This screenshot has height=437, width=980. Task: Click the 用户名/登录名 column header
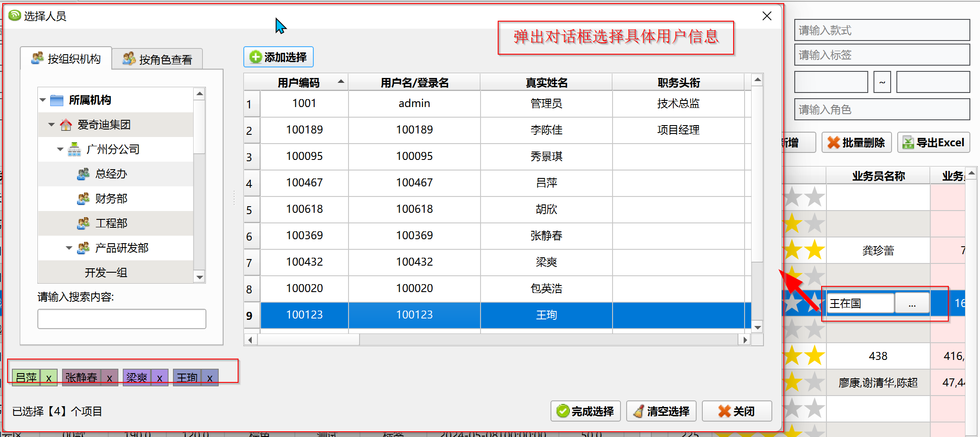(x=415, y=82)
